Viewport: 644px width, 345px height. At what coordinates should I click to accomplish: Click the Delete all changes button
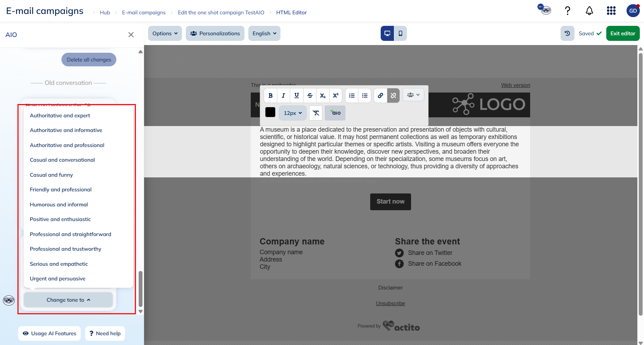click(x=89, y=60)
